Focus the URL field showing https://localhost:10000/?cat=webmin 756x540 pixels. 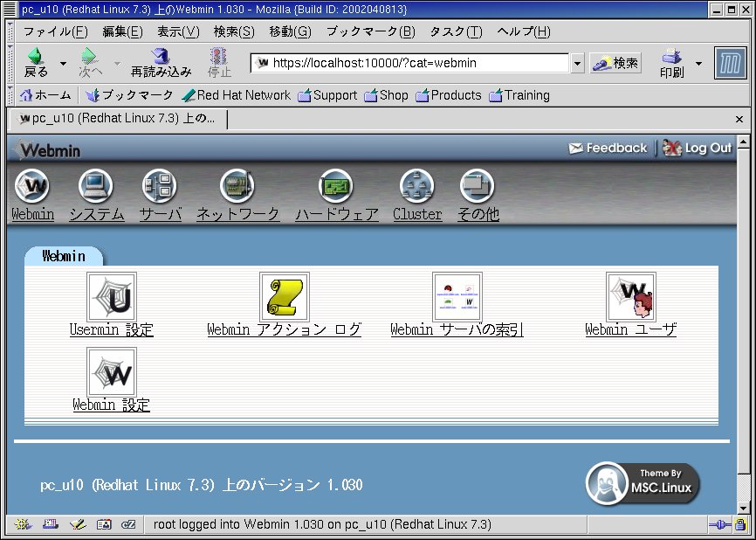(x=409, y=63)
